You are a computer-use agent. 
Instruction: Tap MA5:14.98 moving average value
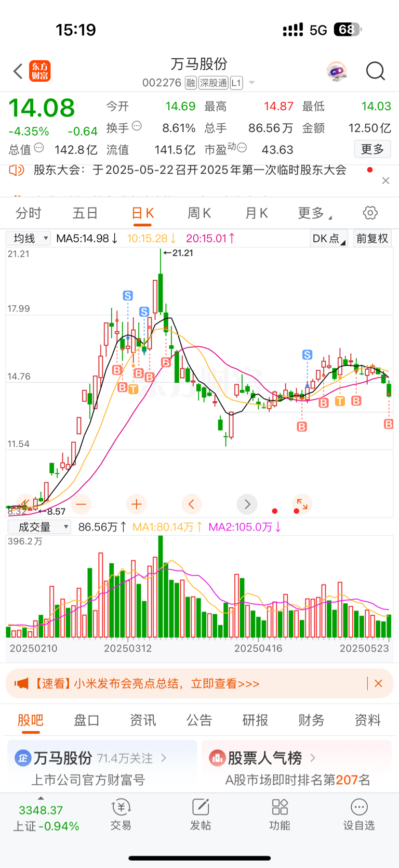click(x=87, y=238)
